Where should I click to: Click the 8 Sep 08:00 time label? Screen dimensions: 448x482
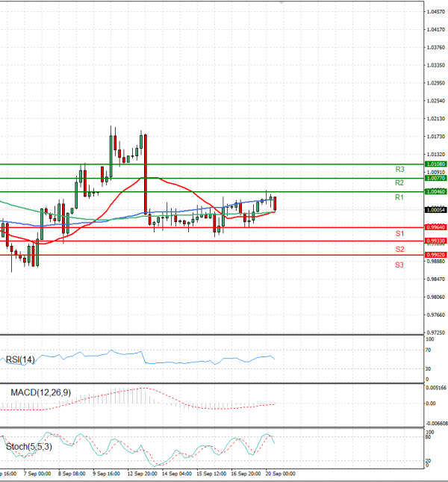[x=72, y=474]
